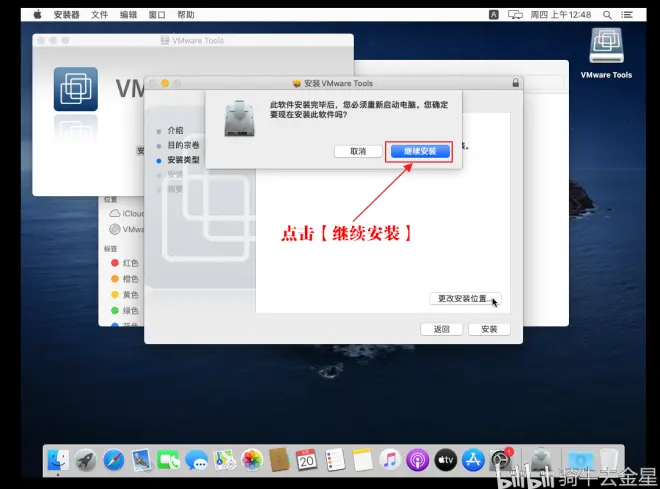Click installer package icon in dialog
The height and width of the screenshot is (489, 660).
[240, 118]
